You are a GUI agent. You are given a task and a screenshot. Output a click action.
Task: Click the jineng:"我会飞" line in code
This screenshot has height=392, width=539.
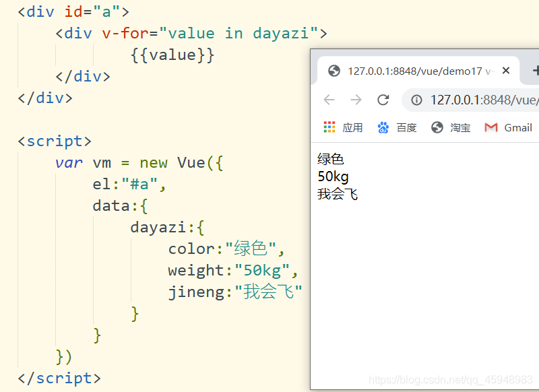(235, 292)
